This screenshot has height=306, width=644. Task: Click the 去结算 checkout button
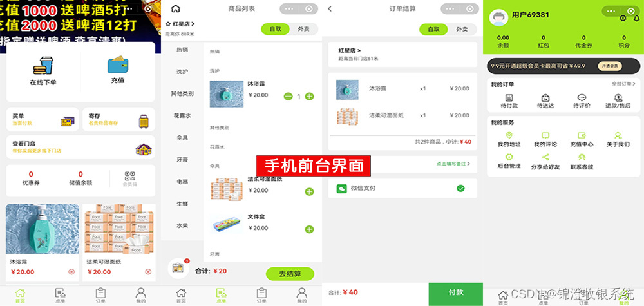coord(290,274)
